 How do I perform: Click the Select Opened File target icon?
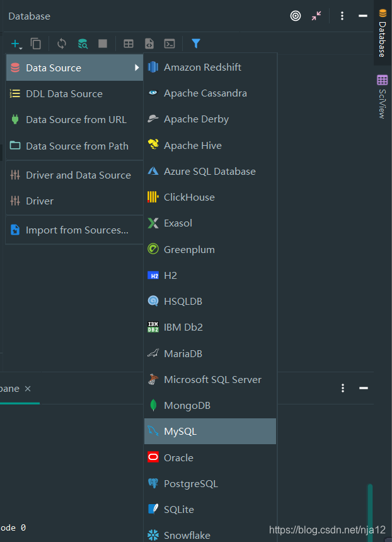296,16
